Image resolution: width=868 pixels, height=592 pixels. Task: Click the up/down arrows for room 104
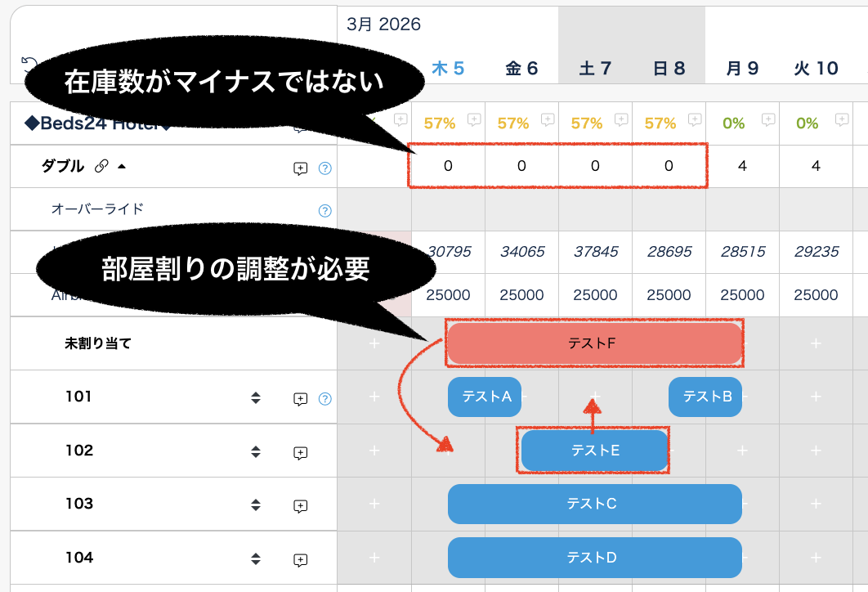pyautogui.click(x=256, y=559)
